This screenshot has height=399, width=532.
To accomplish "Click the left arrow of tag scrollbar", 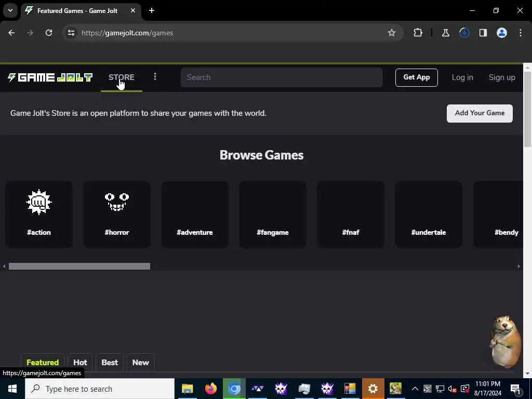I will pyautogui.click(x=4, y=267).
